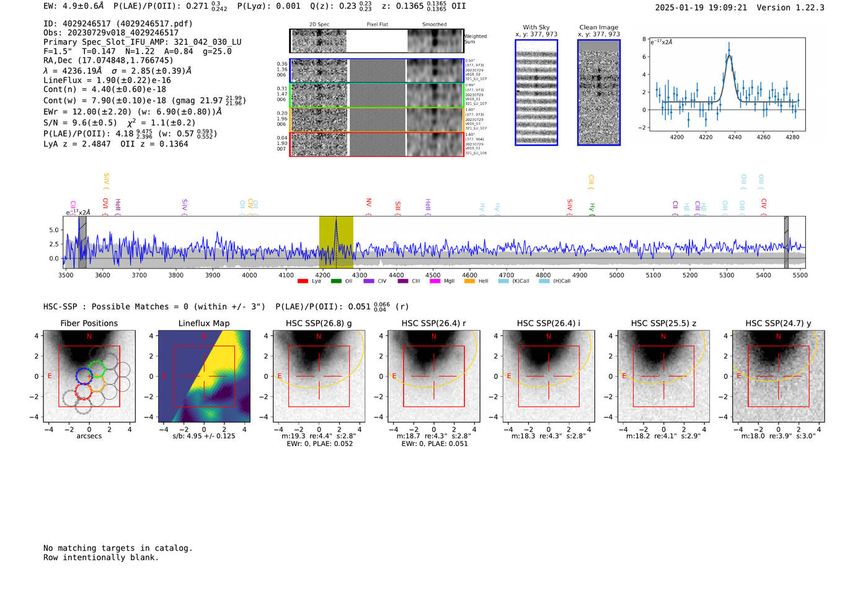Click the 'Row intentionally blank.' text
Viewport: 868px width, 591px height.
pos(101,558)
